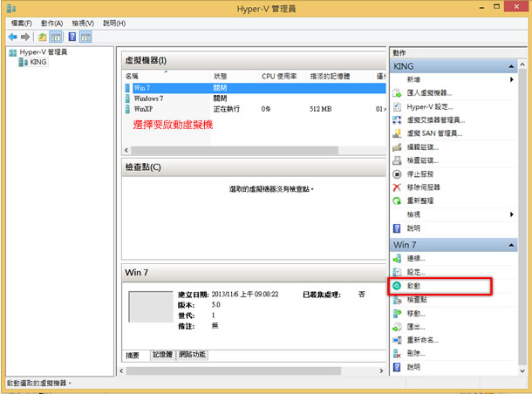This screenshot has height=394, width=532.
Task: Click 啟動 to start the Win 7 VM
Action: click(x=413, y=286)
